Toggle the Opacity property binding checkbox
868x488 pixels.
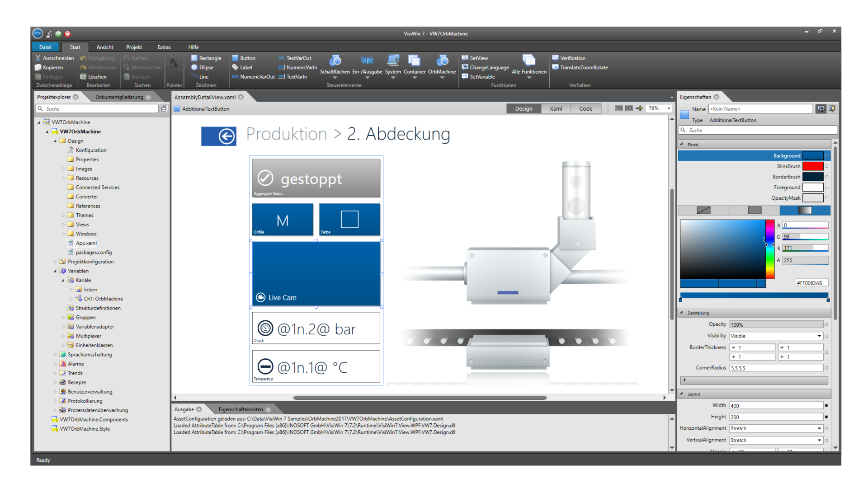(x=826, y=324)
